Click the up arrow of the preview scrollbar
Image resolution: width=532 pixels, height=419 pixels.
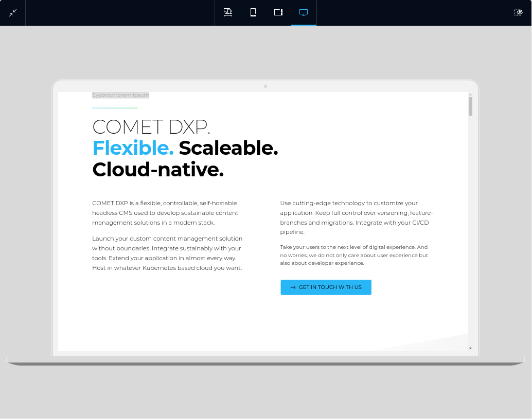point(470,95)
